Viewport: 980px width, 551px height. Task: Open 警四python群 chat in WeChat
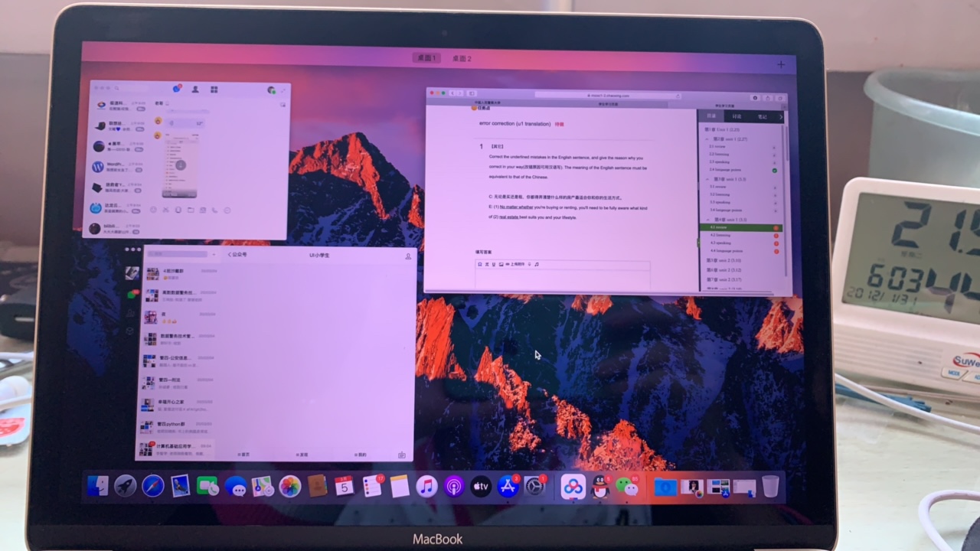[175, 427]
